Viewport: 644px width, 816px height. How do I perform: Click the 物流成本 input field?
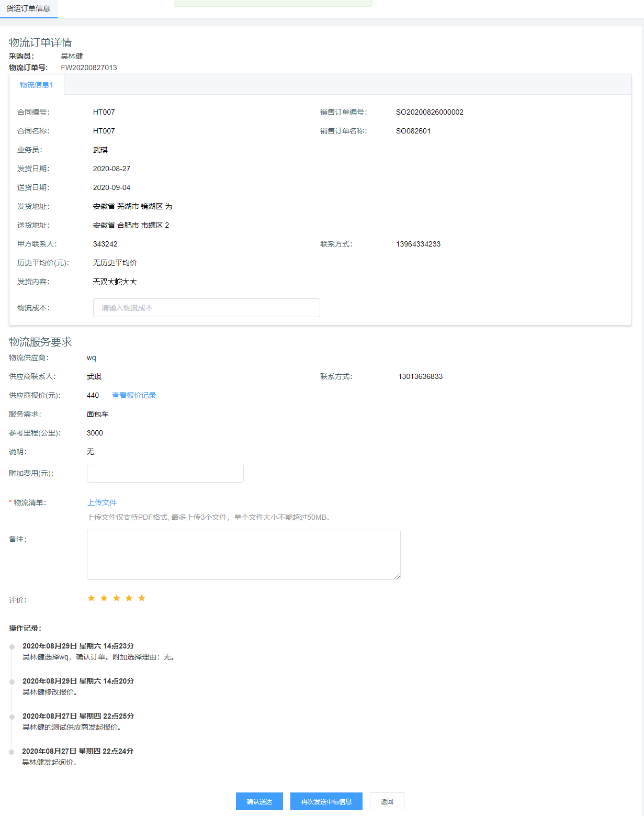(x=206, y=308)
